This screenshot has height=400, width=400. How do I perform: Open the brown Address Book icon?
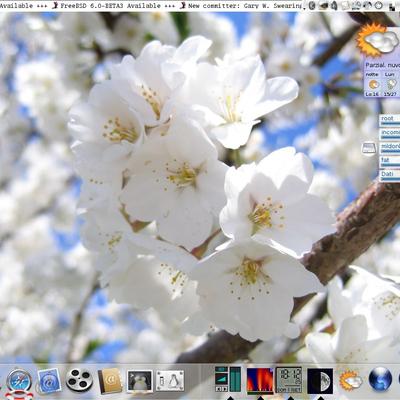[110, 381]
